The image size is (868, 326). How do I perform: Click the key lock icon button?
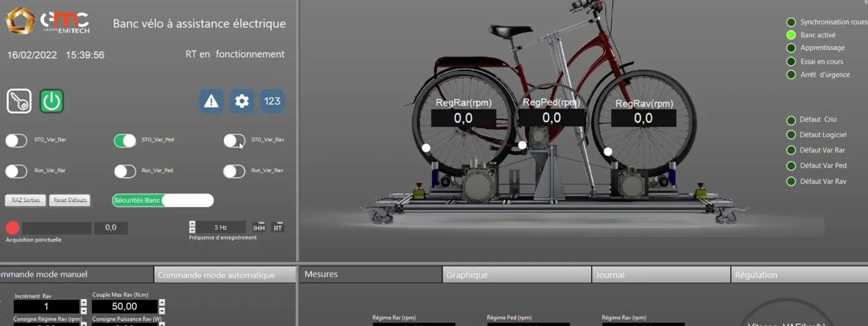(19, 101)
